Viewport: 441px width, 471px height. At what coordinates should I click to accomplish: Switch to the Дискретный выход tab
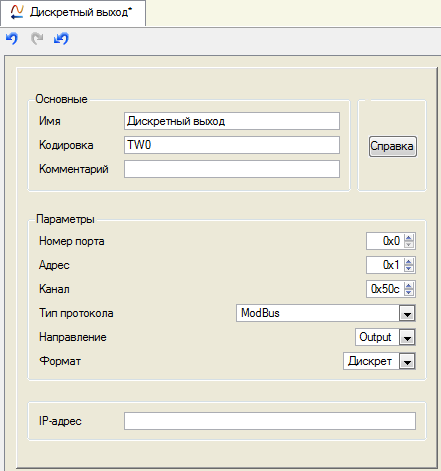[73, 13]
